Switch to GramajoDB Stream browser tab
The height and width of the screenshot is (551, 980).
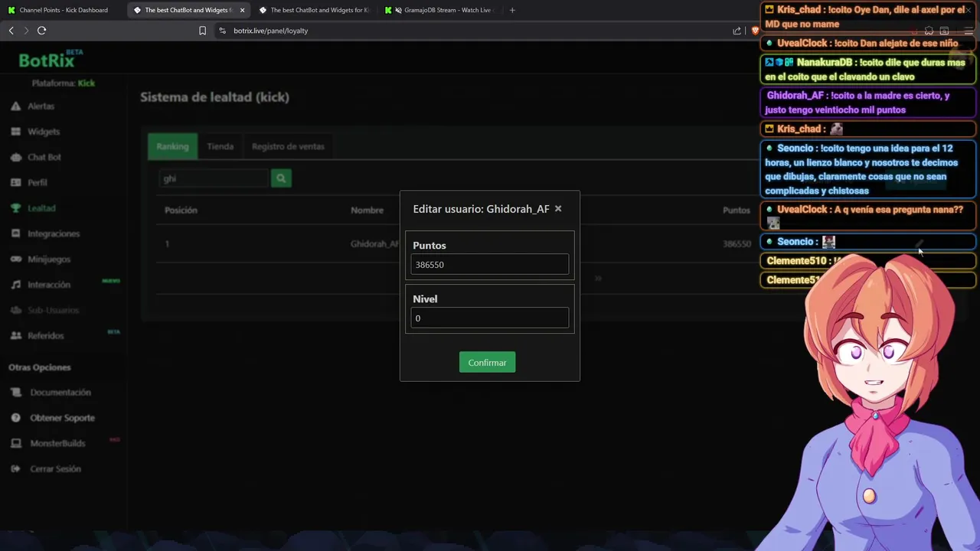click(x=442, y=10)
